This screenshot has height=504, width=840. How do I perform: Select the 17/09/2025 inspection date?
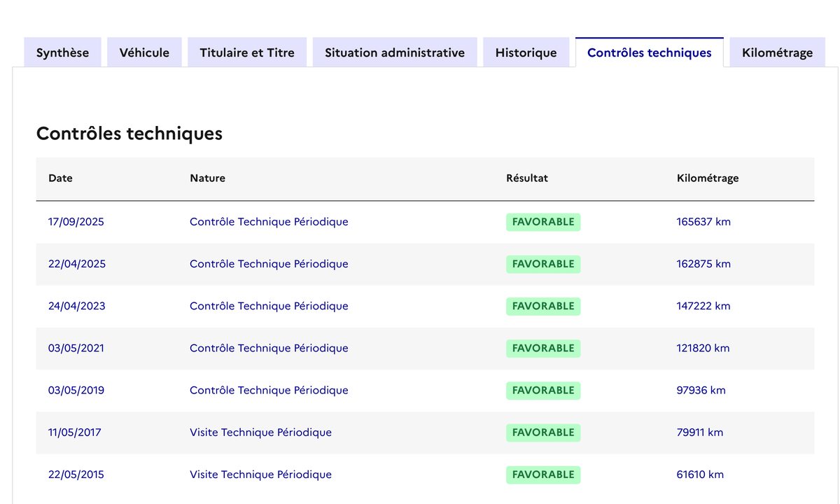coord(76,222)
